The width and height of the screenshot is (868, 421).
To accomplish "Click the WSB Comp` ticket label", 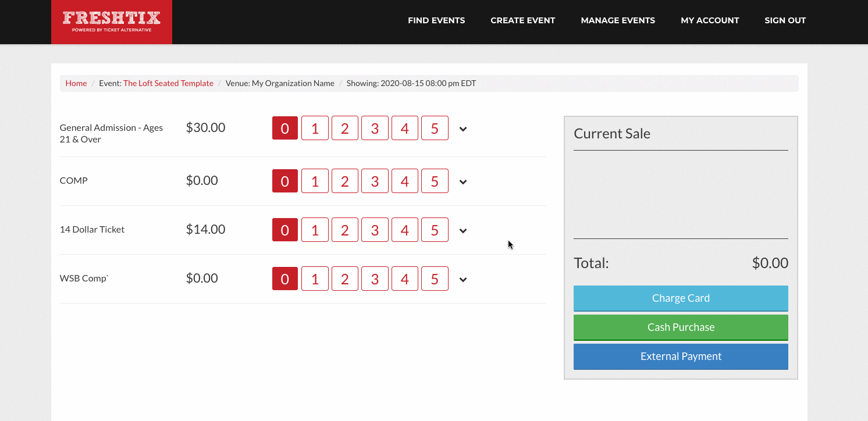I will point(84,278).
